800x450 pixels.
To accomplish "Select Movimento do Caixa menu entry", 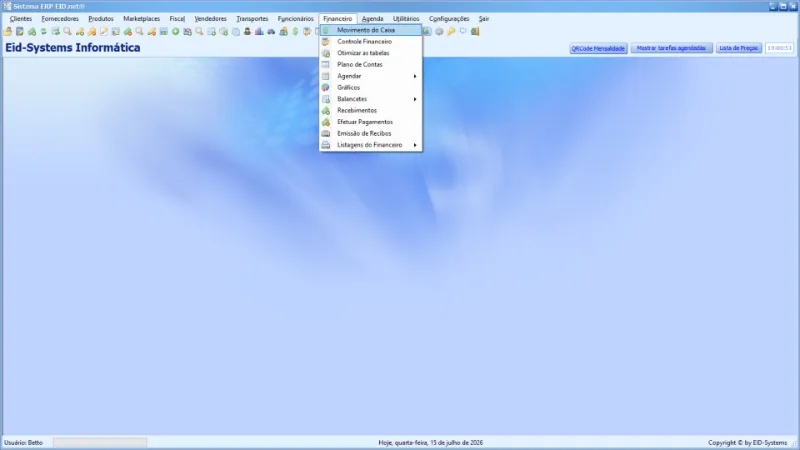I will (x=371, y=30).
